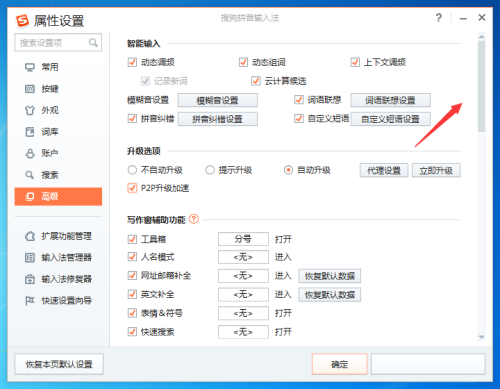The height and width of the screenshot is (389, 500).
Task: Click the flag icon for 快速设置向导
Action: pyautogui.click(x=30, y=301)
